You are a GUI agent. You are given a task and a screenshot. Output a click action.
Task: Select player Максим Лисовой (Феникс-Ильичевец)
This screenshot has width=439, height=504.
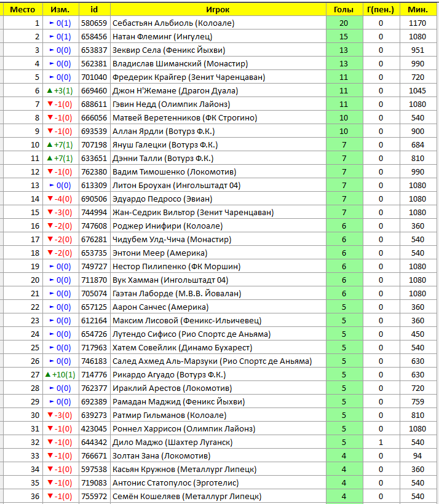tap(187, 320)
